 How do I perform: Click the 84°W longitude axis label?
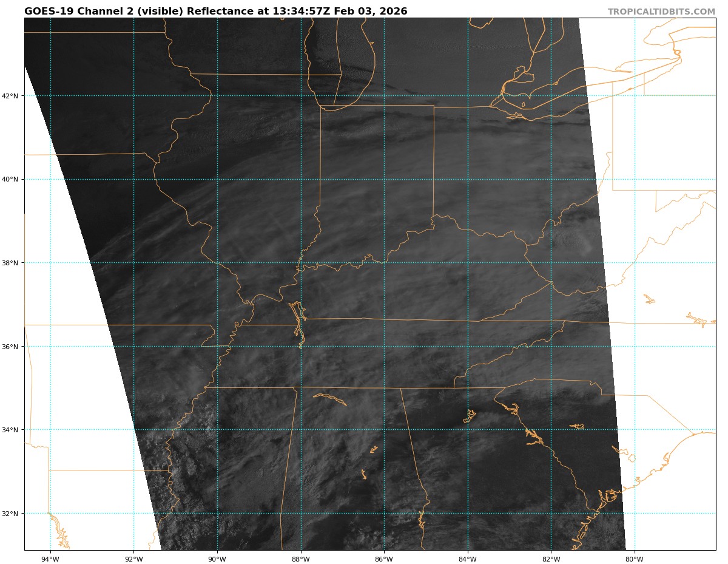(x=468, y=559)
